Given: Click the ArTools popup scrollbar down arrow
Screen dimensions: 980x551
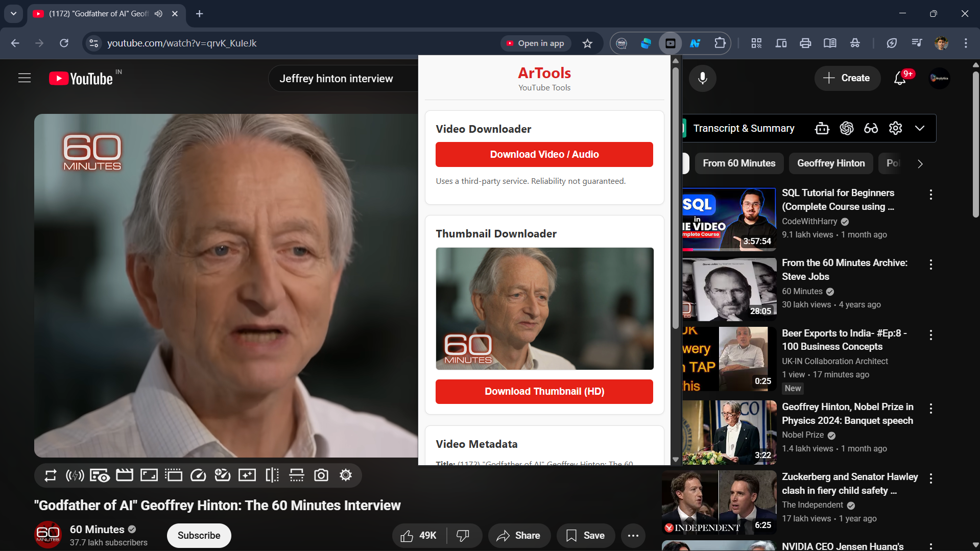Looking at the screenshot, I should coord(676,460).
